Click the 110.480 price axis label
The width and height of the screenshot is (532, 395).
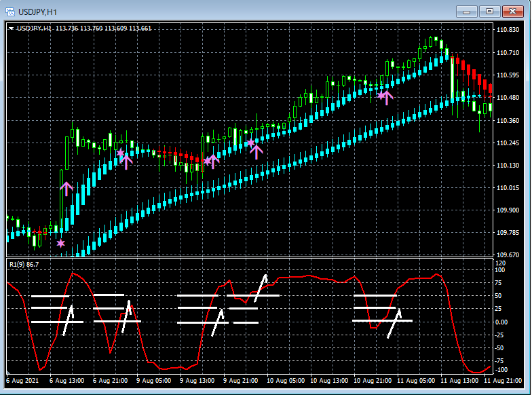[x=508, y=98]
